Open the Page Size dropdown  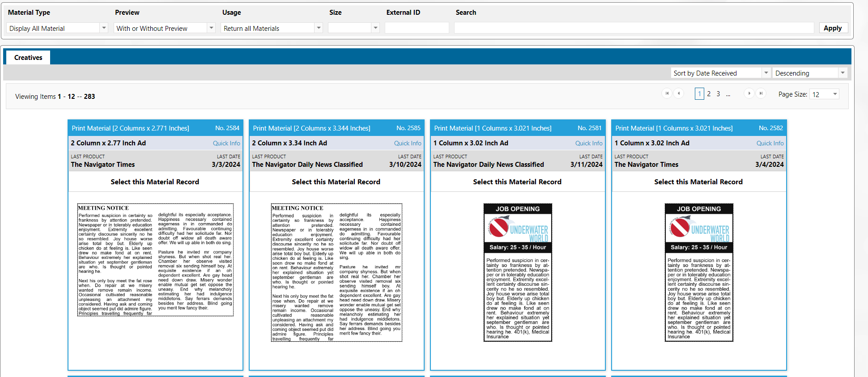834,94
